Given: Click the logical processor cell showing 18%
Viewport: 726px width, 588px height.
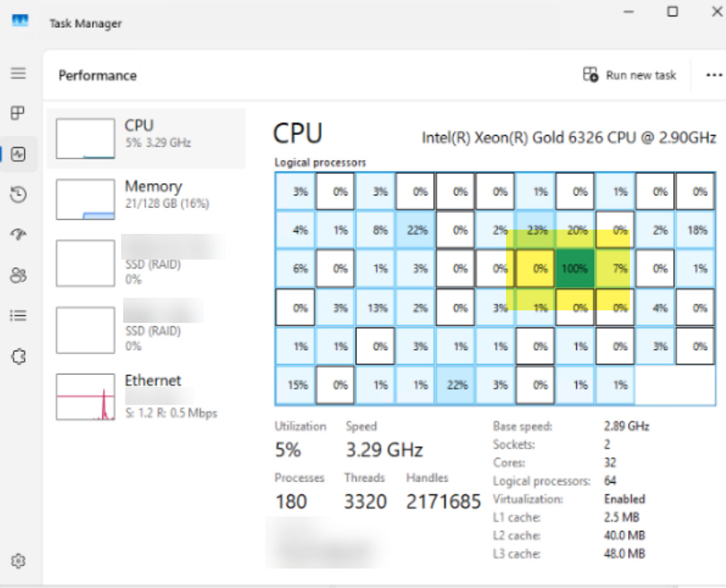Looking at the screenshot, I should click(695, 230).
